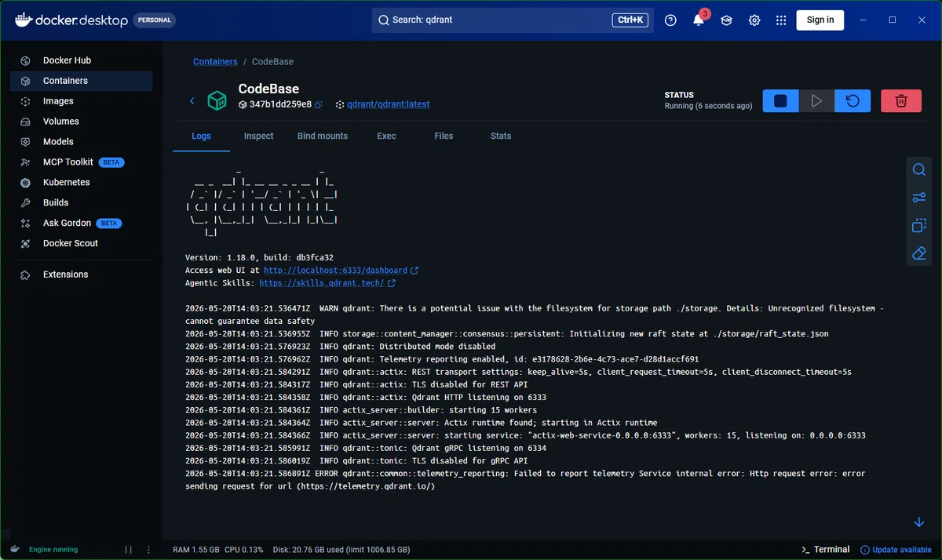Open the Terminal from status bar
The height and width of the screenshot is (560, 942).
tap(825, 549)
